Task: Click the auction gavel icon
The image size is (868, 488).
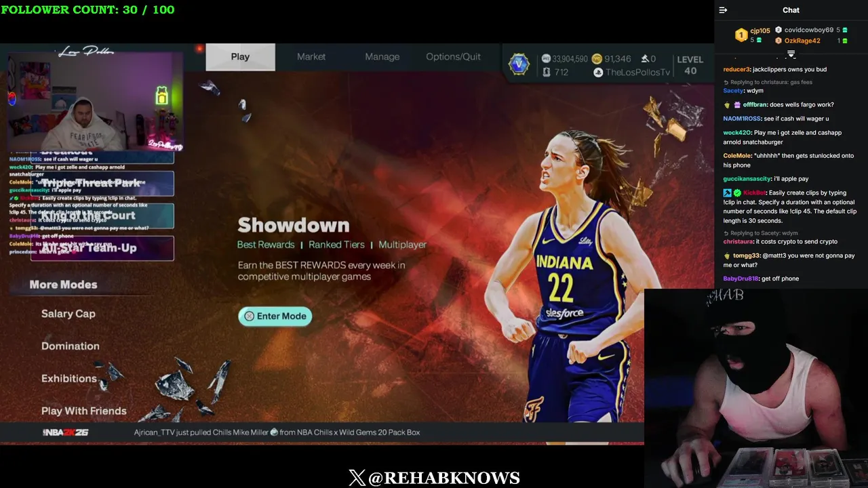Action: pos(645,59)
